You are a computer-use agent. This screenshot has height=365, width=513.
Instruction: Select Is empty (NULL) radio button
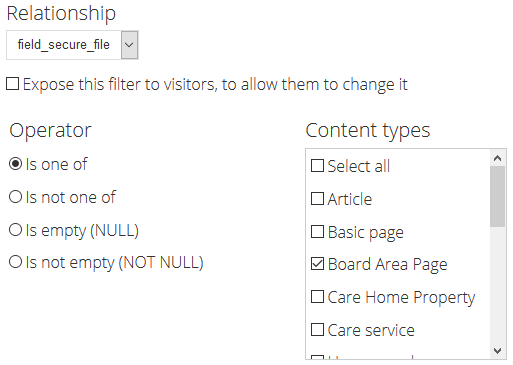(x=15, y=230)
